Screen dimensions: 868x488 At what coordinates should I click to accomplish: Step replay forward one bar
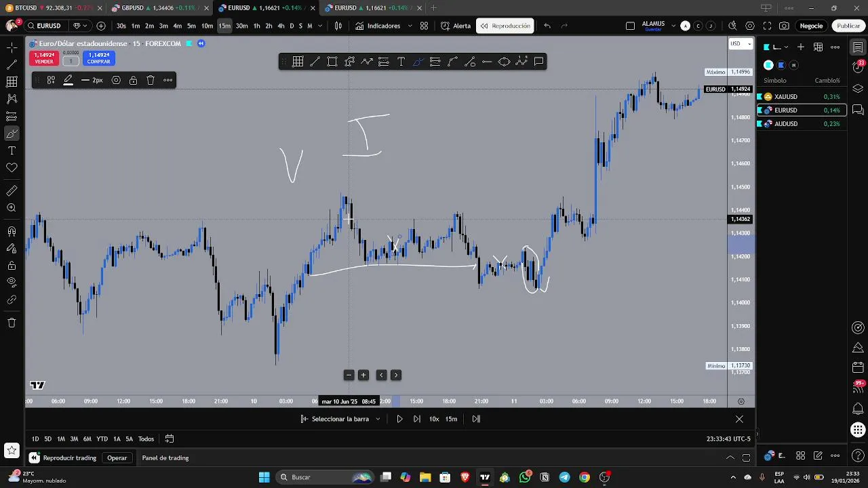click(x=416, y=419)
